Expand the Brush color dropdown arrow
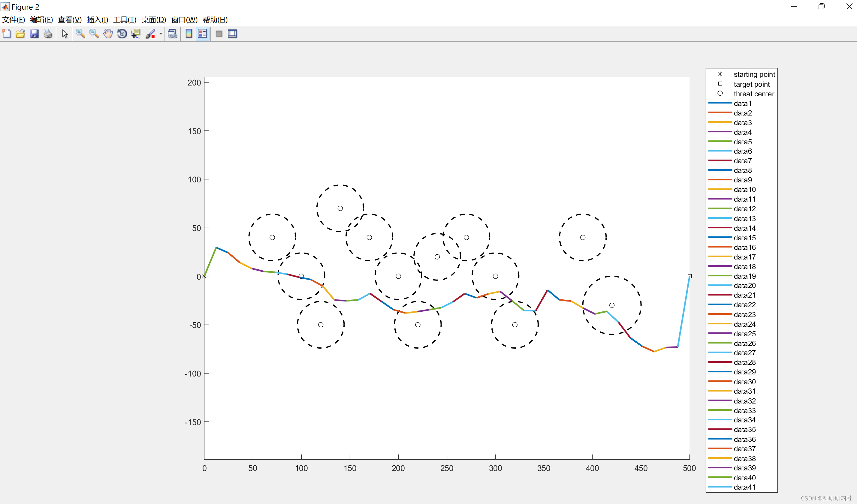This screenshot has width=857, height=504. [x=161, y=34]
